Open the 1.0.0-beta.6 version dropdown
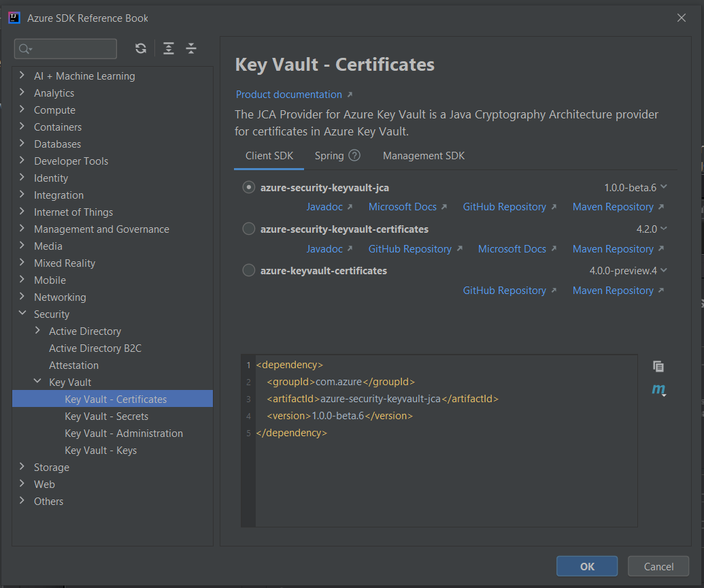 [x=664, y=186]
